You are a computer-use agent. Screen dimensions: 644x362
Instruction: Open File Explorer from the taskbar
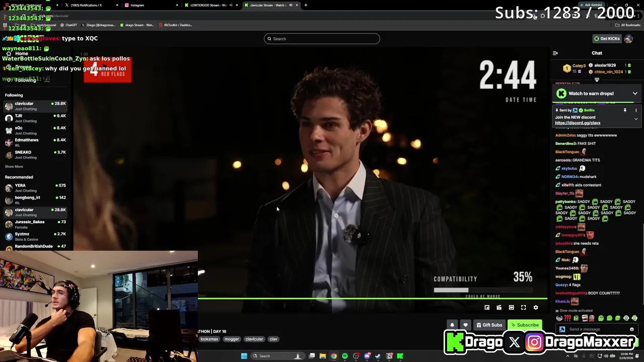323,356
